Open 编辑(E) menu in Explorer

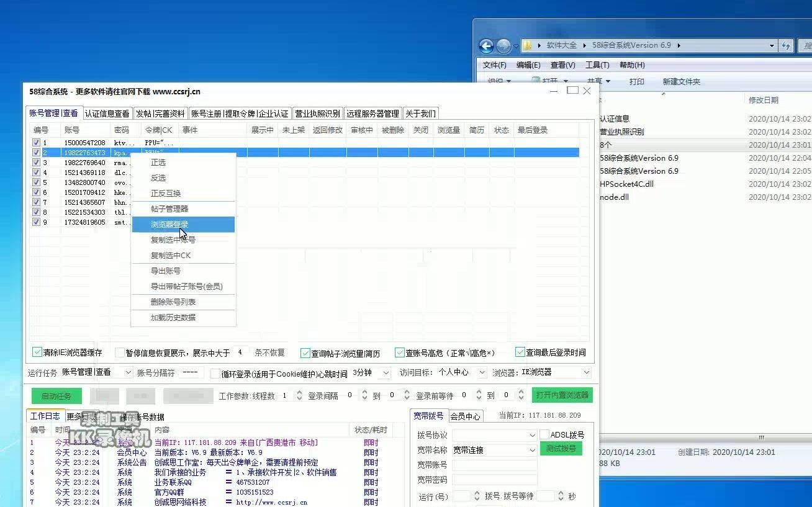coord(528,65)
